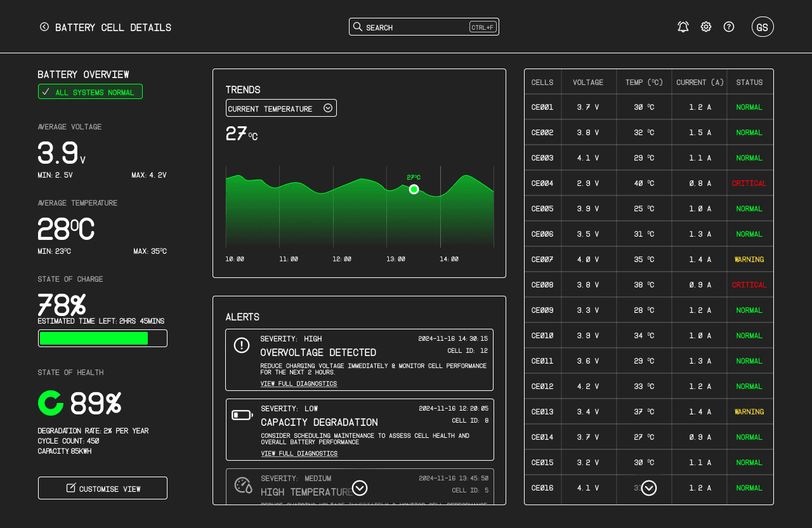Screen dimensions: 812x528
Task: Click the Cells column header
Action: click(x=542, y=82)
